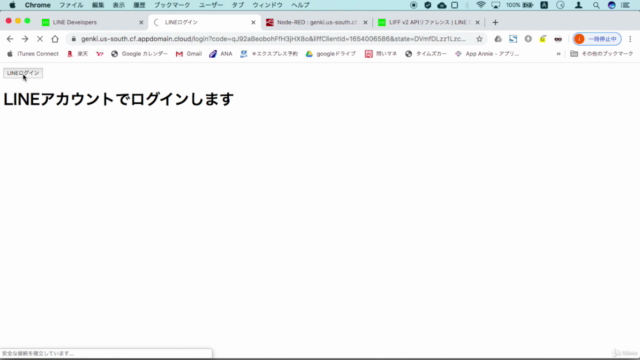
Task: Click the gray circle extension icon
Action: click(528, 39)
